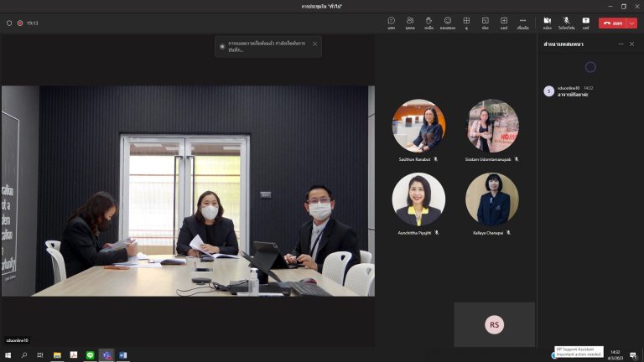The height and width of the screenshot is (362, 644).
Task: Open more actions ellipsis in toolbar
Action: pyautogui.click(x=522, y=22)
